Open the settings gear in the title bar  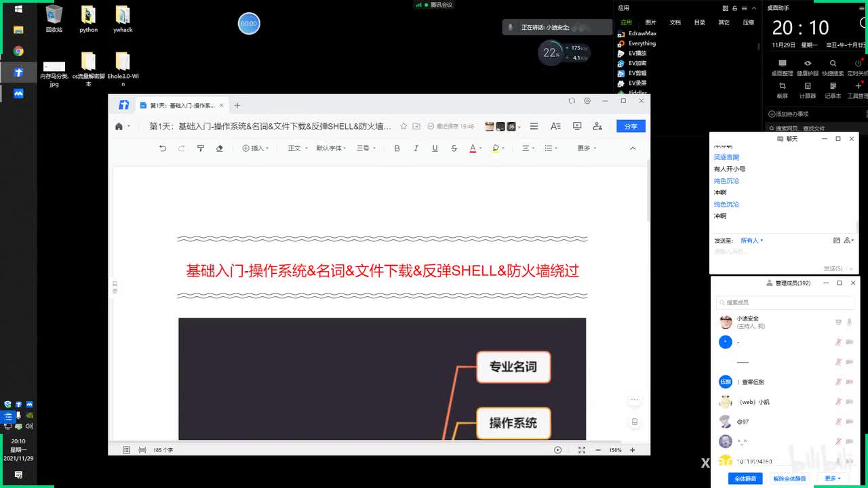tap(587, 101)
